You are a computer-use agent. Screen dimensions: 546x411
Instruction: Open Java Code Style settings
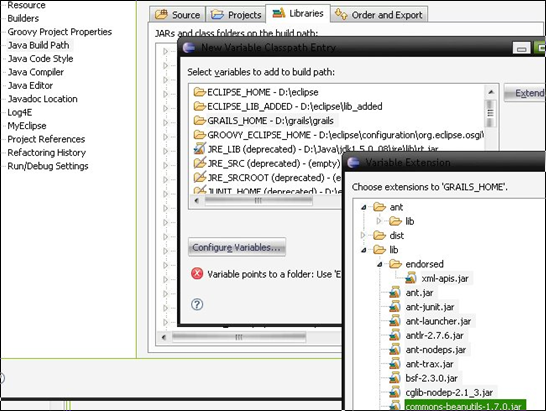pyautogui.click(x=40, y=59)
